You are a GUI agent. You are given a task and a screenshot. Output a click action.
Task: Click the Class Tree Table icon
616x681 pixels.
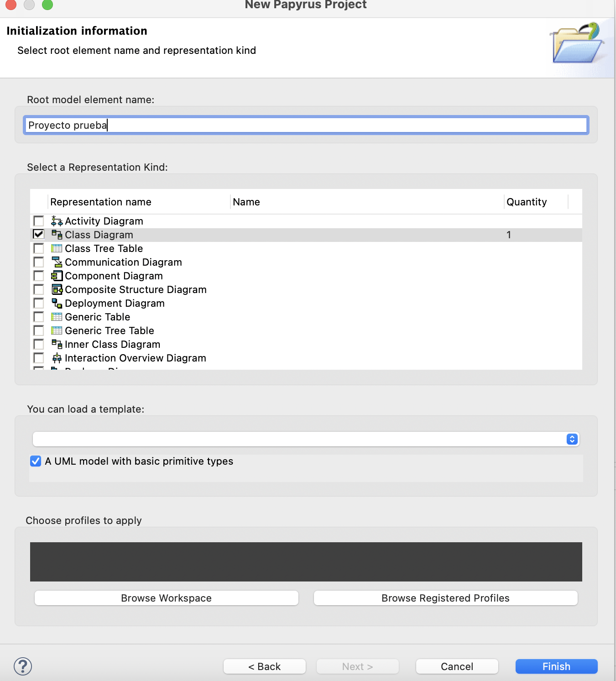tap(57, 249)
